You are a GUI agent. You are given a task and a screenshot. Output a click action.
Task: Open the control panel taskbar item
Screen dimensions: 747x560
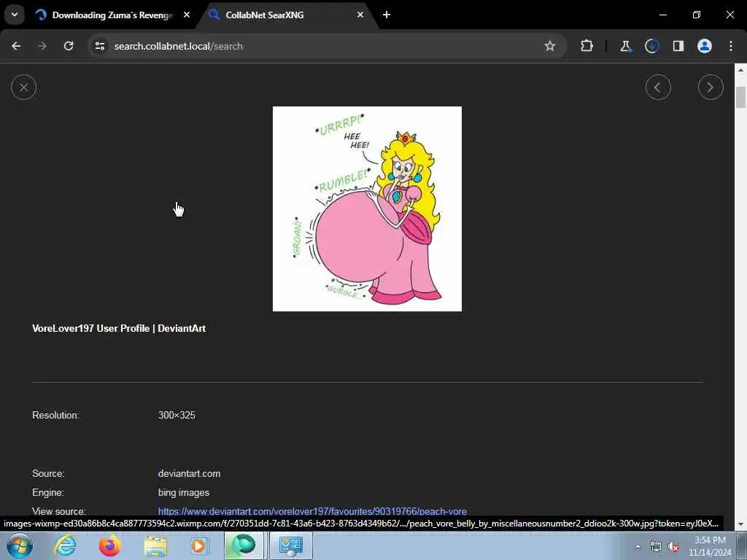point(290,545)
